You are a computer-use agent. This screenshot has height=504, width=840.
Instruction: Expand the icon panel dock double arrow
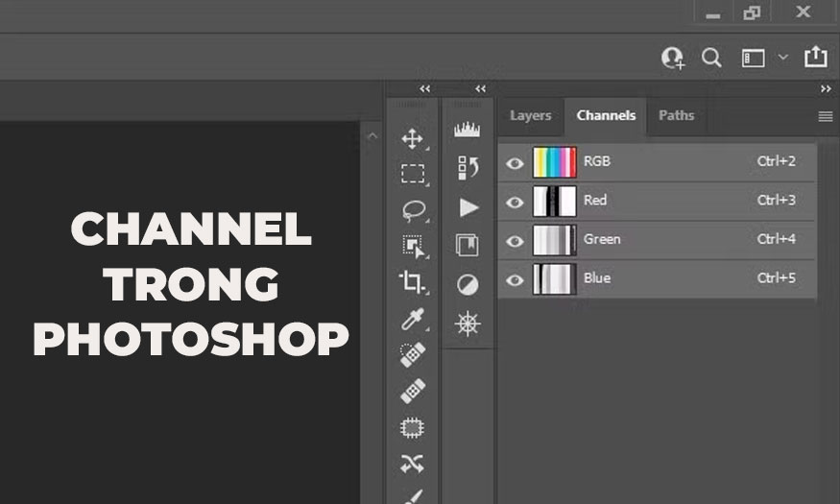coord(481,89)
